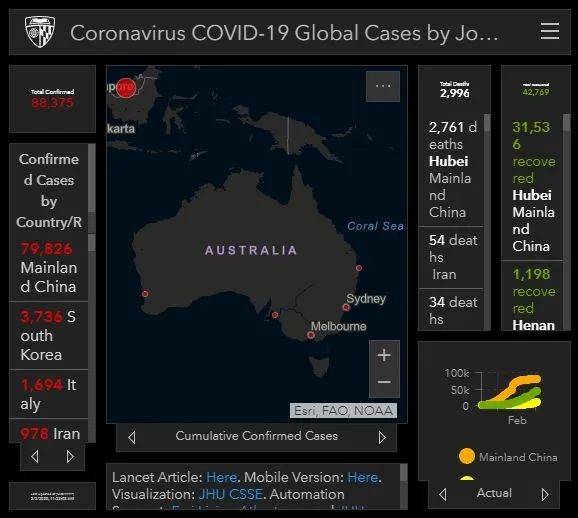Screen dimensions: 578x518
Task: Click the Mainland China orange legend swatch
Action: [x=467, y=456]
